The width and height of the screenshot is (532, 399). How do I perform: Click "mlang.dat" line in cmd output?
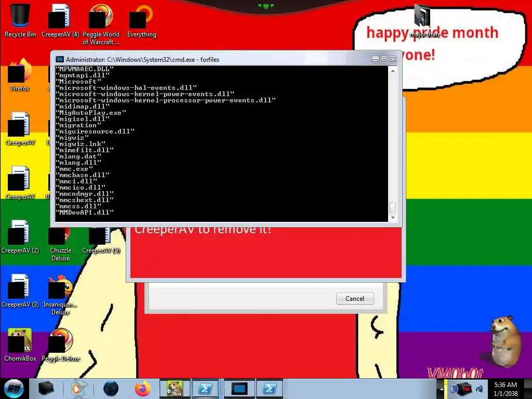(78, 156)
